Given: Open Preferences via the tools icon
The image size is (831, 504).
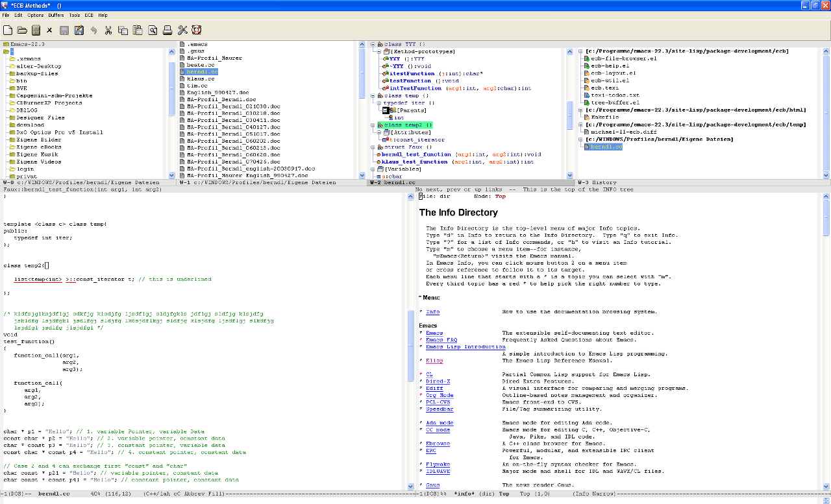Looking at the screenshot, I should pyautogui.click(x=182, y=30).
